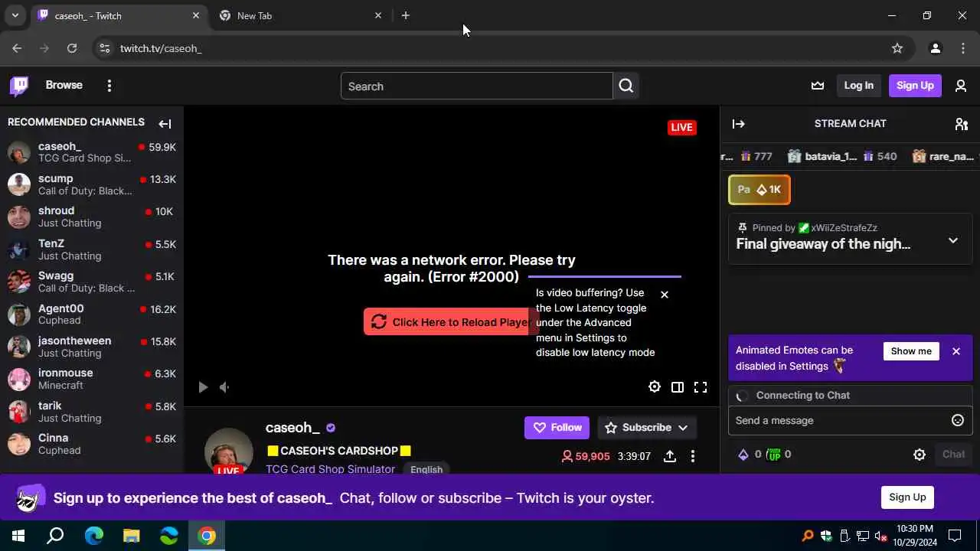
Task: Open Cinna channel in the sidebar
Action: (92, 444)
